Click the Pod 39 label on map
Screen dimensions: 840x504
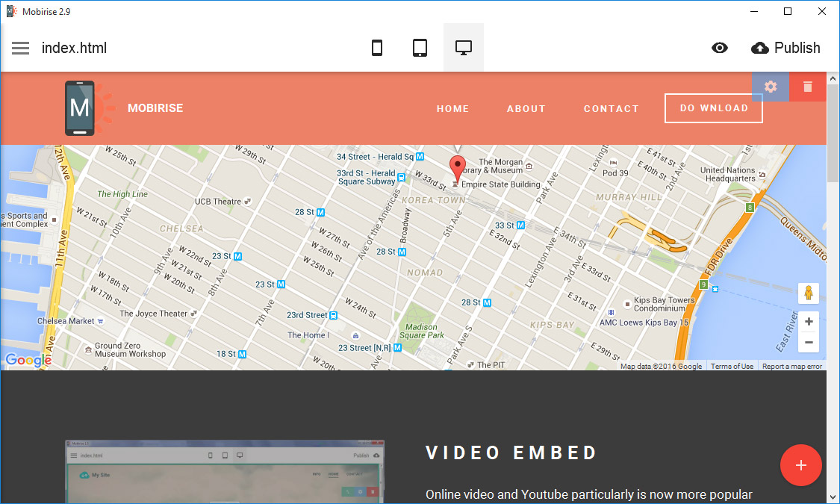tap(615, 173)
